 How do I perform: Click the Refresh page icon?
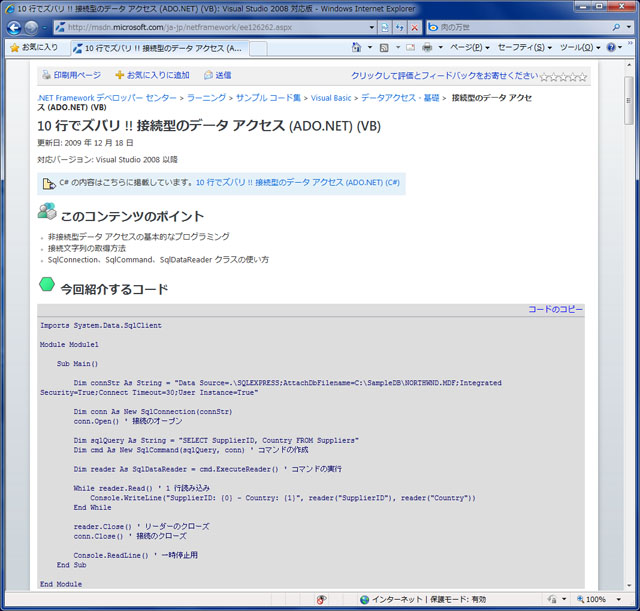[400, 27]
